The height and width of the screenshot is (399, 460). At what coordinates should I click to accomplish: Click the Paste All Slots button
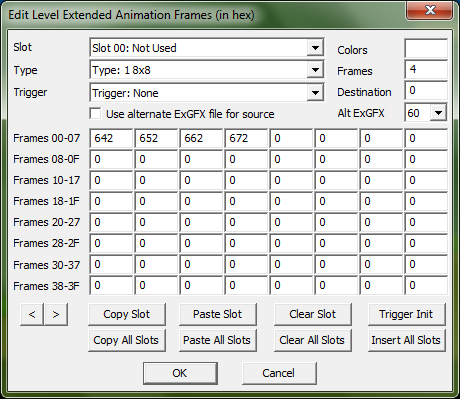click(218, 340)
